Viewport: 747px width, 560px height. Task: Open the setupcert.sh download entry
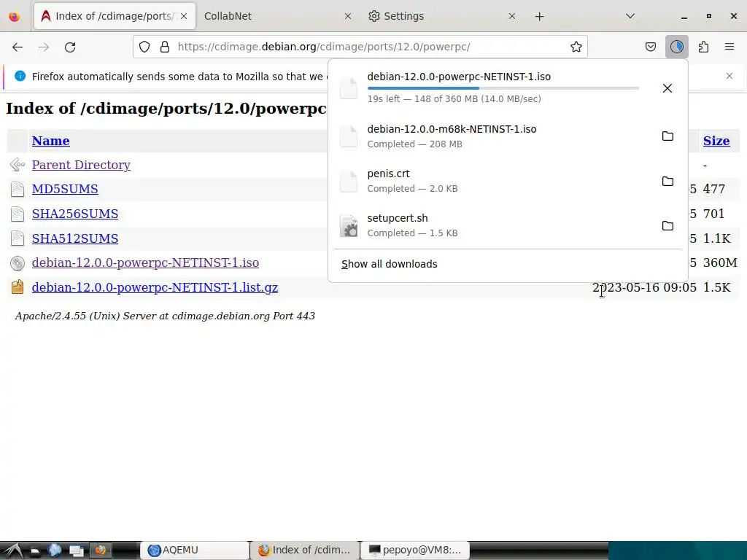(x=492, y=225)
